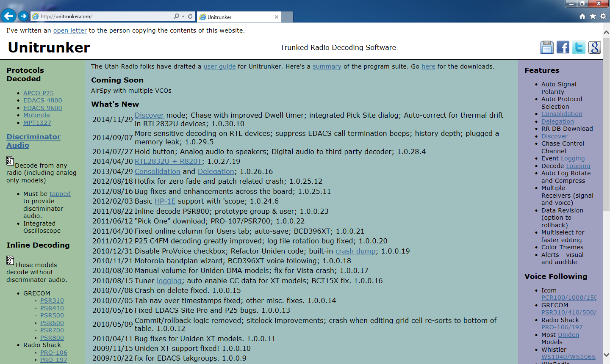Viewport: 610px width, 364px height.
Task: Open the Decode Logging link
Action: [x=578, y=166]
